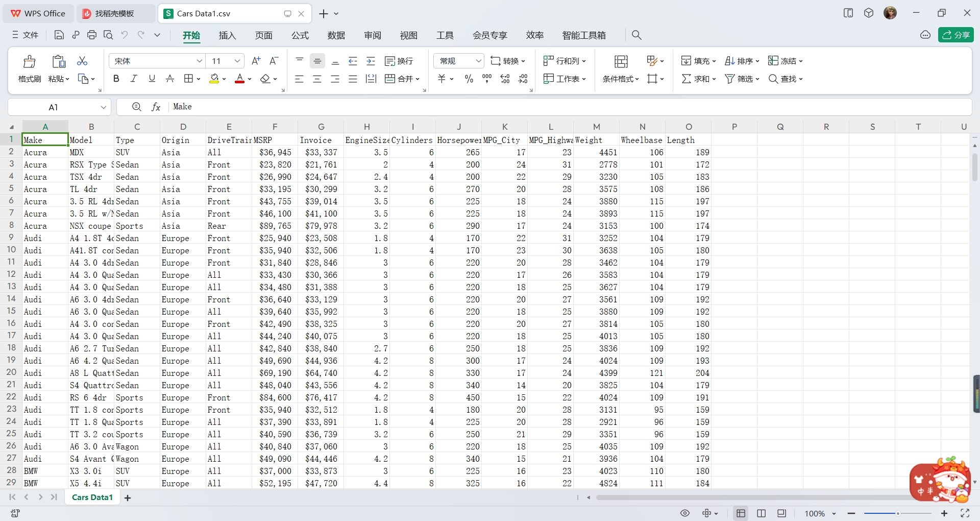Viewport: 980px width, 521px height.
Task: Select the Cars Data1 sheet tab
Action: point(92,498)
